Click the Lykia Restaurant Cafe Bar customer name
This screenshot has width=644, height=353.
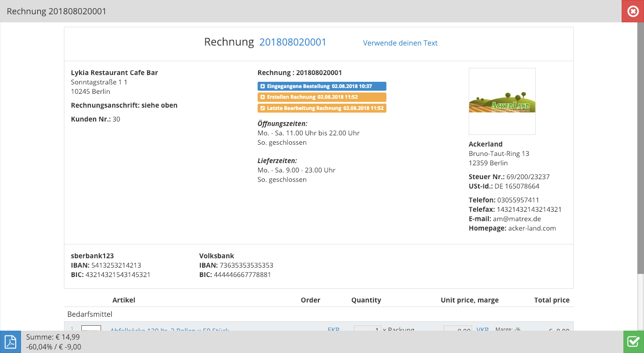[114, 73]
